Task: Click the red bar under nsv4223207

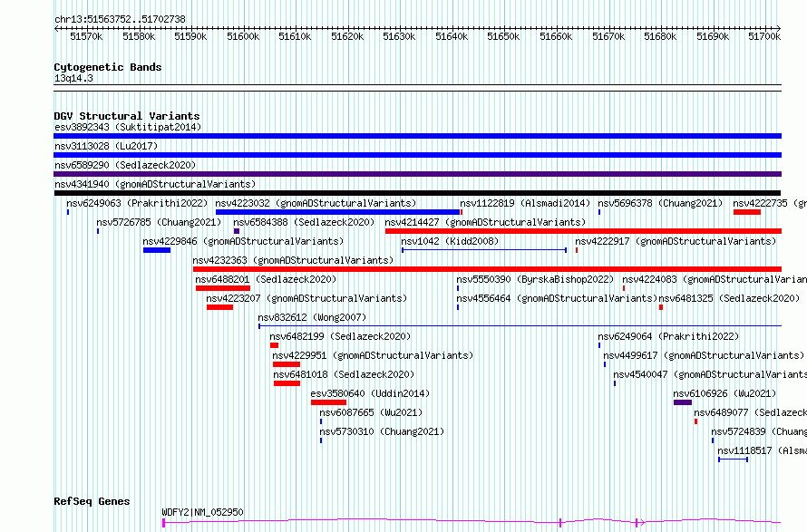Action: tap(219, 307)
